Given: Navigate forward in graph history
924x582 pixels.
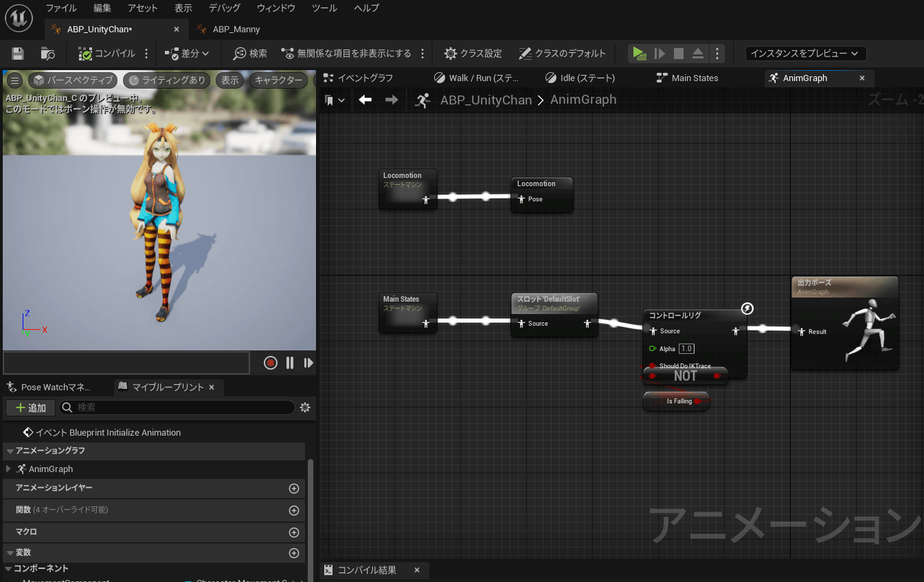Looking at the screenshot, I should tap(392, 100).
